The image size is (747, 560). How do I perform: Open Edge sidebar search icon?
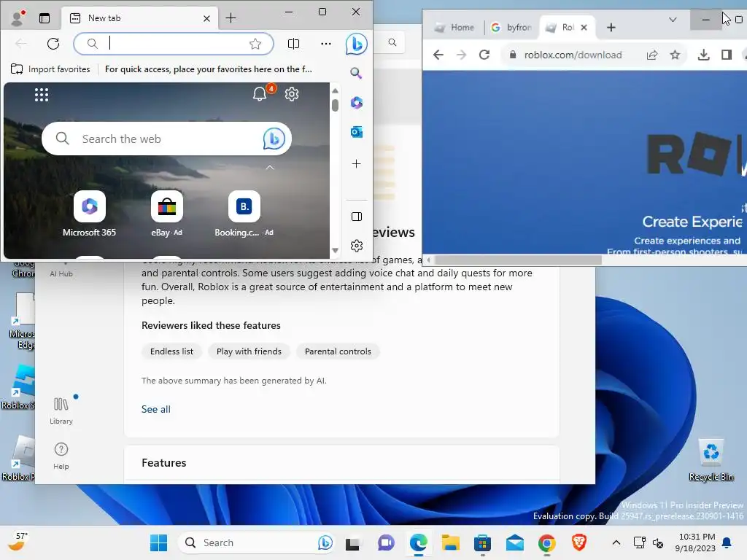pyautogui.click(x=356, y=73)
